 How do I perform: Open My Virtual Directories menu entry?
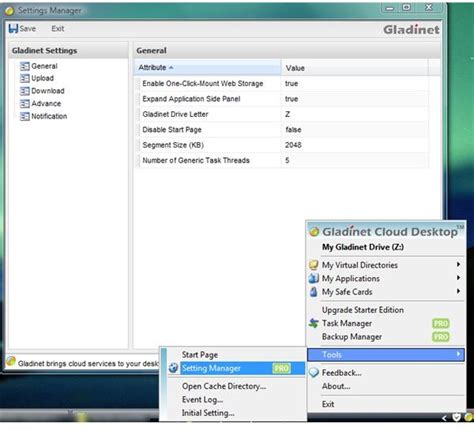coord(386,265)
